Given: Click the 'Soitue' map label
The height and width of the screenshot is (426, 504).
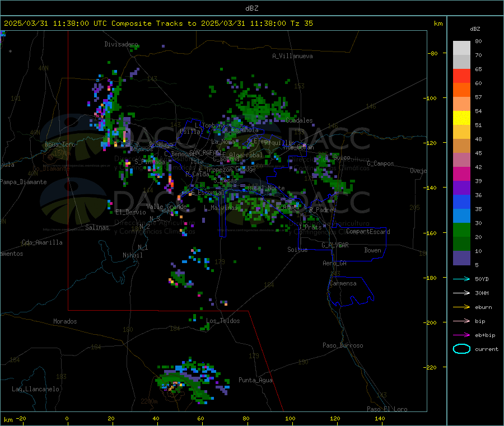Looking at the screenshot, I should (x=297, y=250).
